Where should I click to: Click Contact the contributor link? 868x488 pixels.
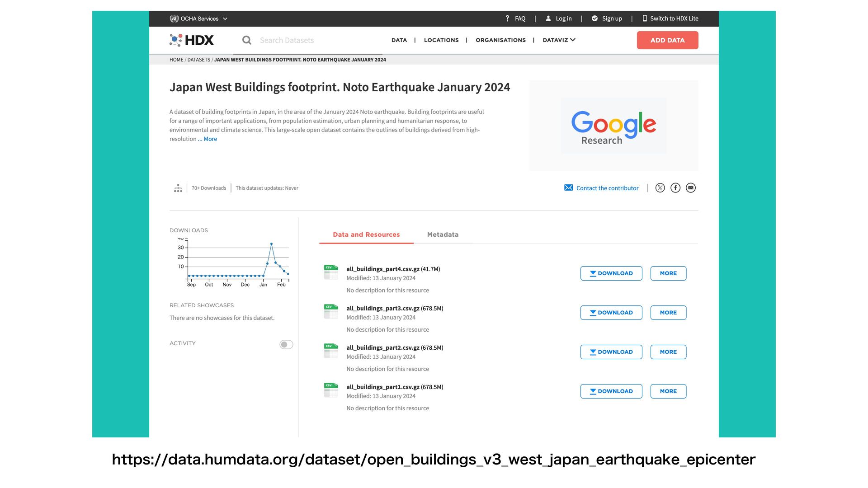pyautogui.click(x=607, y=188)
